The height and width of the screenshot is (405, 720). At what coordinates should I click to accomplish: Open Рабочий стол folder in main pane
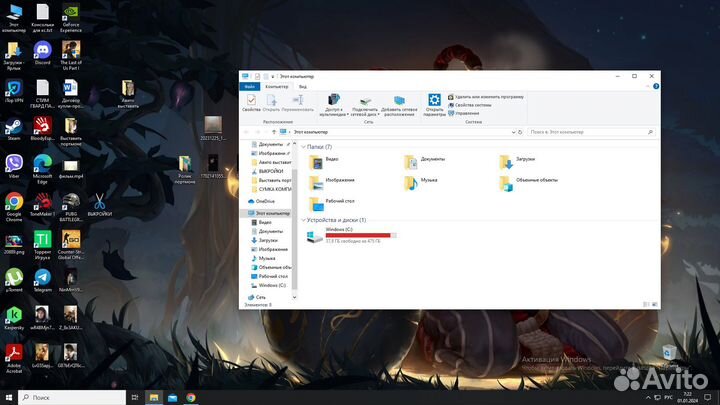[x=332, y=204]
